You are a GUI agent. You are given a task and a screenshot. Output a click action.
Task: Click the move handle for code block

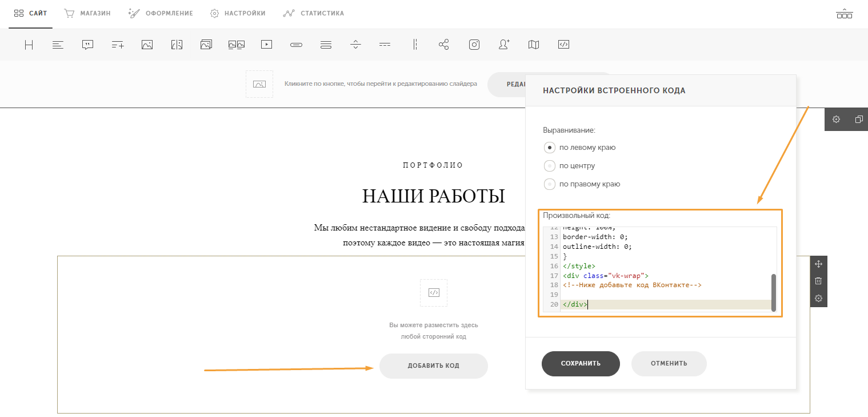[818, 264]
